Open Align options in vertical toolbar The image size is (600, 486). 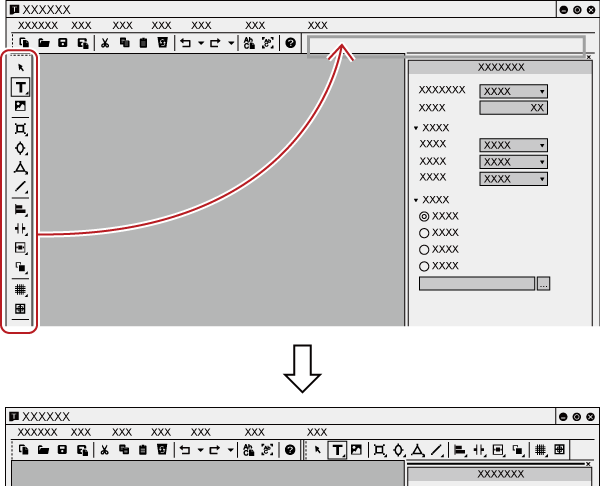pos(20,210)
